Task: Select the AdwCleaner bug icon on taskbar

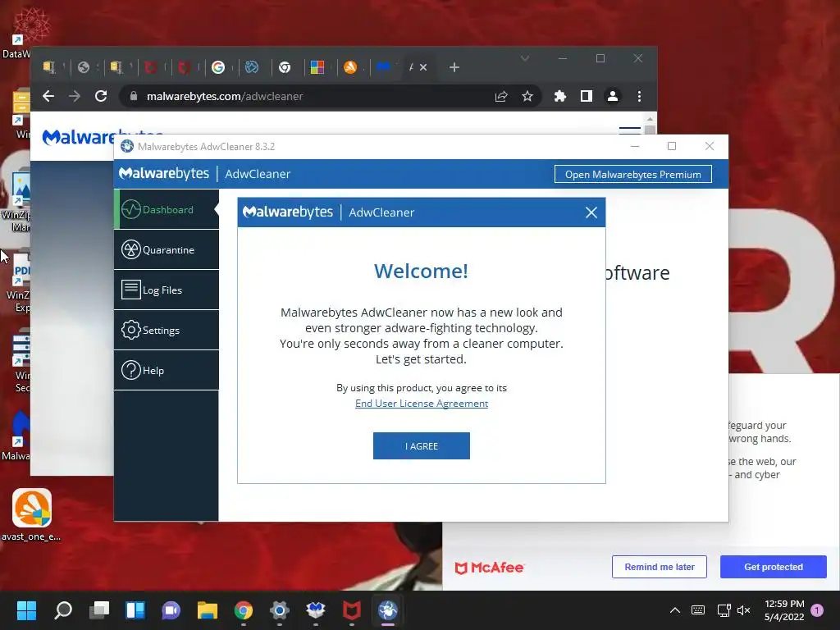Action: point(388,610)
